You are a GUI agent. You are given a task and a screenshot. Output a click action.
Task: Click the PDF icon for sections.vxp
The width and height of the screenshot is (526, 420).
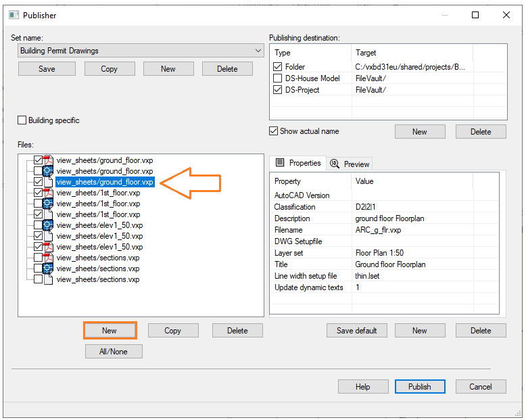(x=48, y=258)
